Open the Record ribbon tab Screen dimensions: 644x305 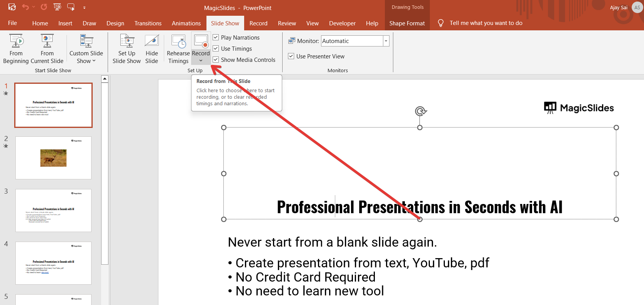point(258,23)
